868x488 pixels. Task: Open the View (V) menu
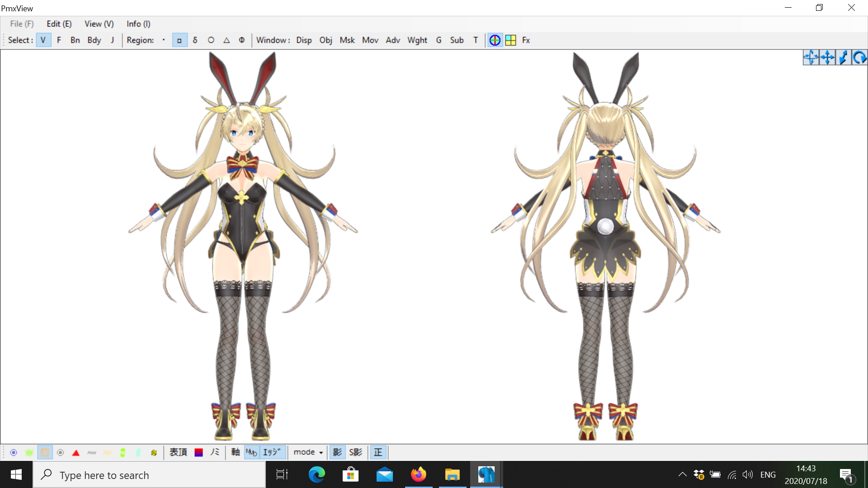(x=99, y=24)
